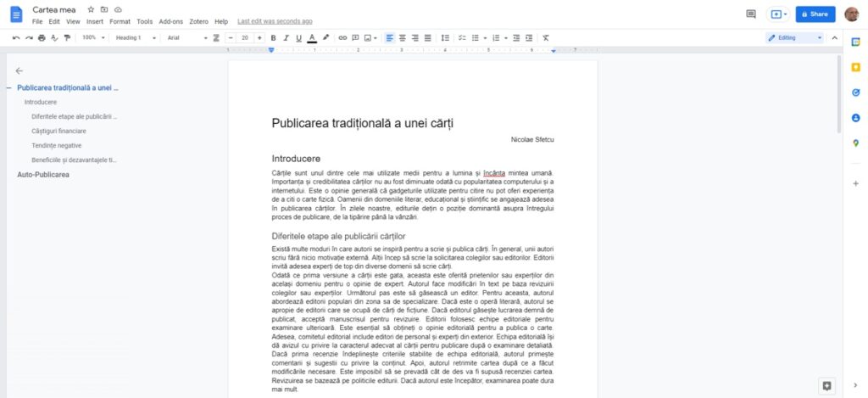The image size is (868, 398).
Task: Open 'Last edit was seconds ago' history
Action: [x=275, y=21]
